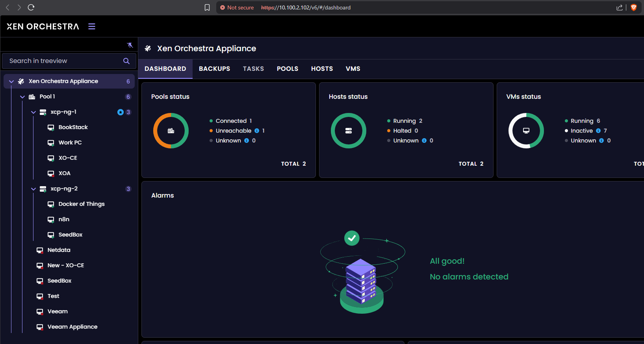Select the BookStack VM in the tree
The image size is (644, 344).
click(73, 127)
